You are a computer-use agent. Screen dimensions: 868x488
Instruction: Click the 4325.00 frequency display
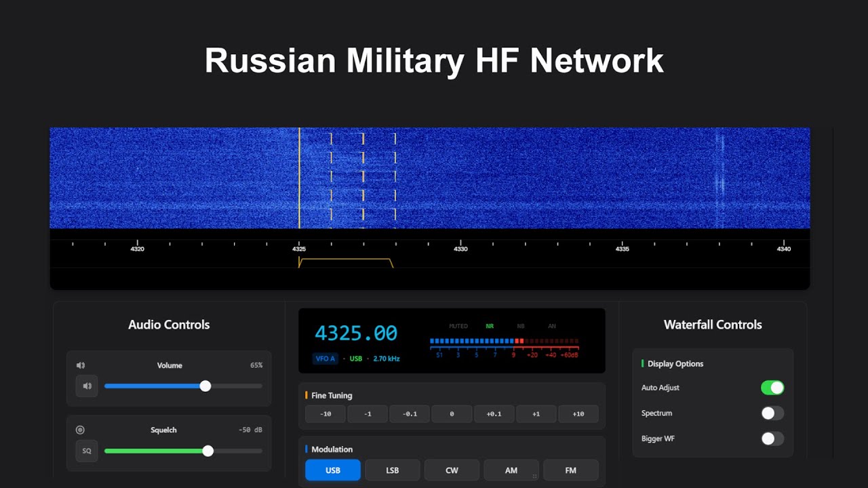356,333
